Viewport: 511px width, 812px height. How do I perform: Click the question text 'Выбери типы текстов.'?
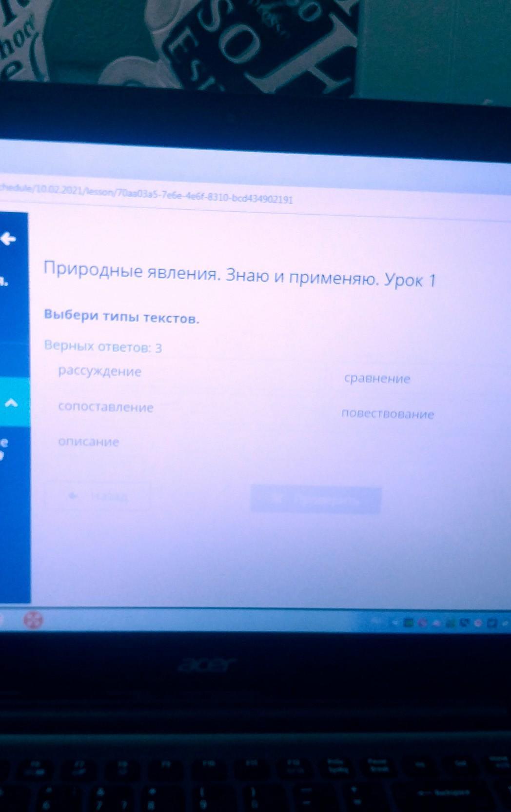122,317
